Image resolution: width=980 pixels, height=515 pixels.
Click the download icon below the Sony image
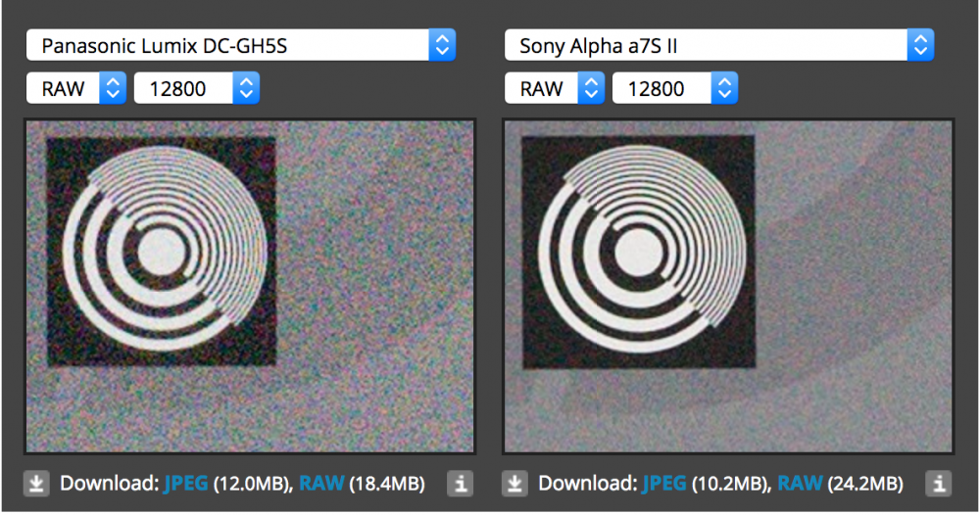pos(514,484)
